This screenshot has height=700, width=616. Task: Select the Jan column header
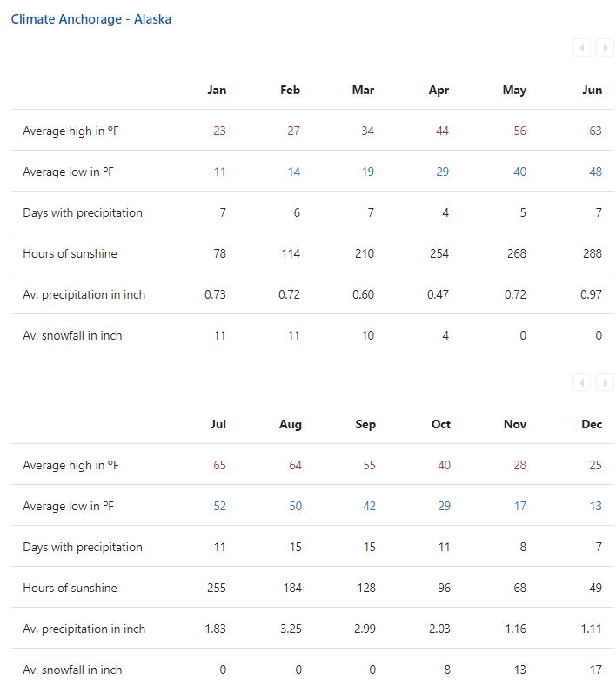(x=217, y=91)
